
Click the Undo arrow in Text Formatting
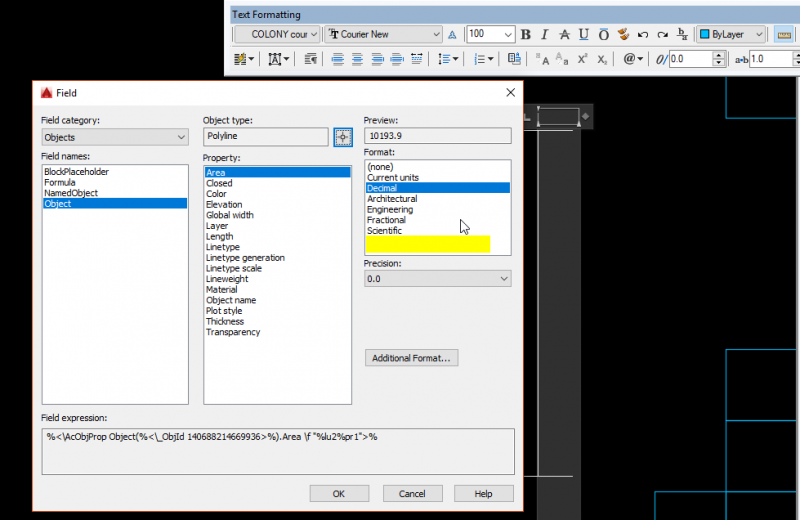[642, 34]
